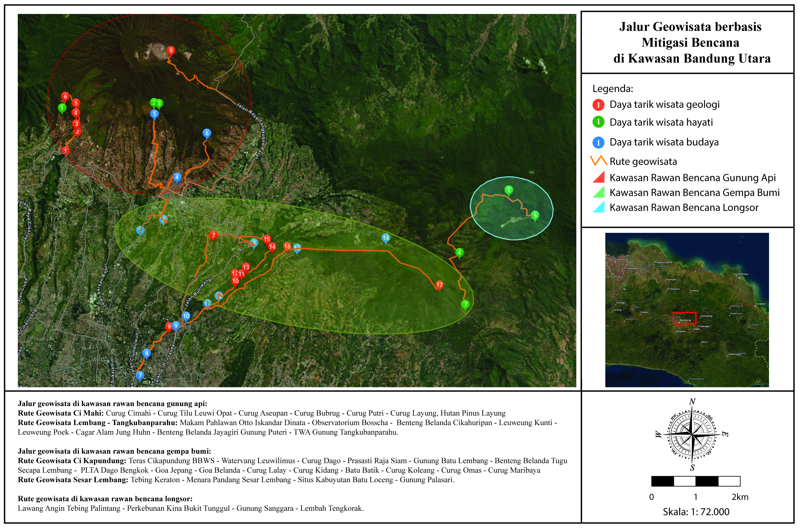Click red marker 1 on the satellite map

(66, 151)
